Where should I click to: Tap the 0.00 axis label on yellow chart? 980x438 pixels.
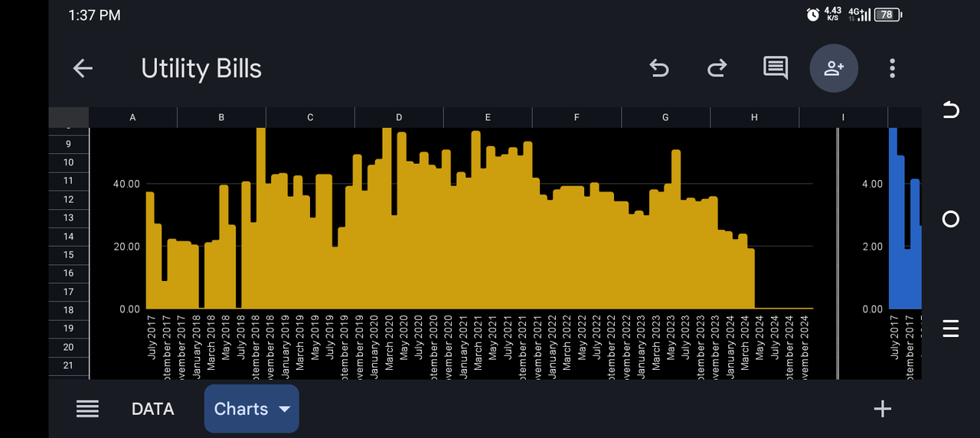pos(129,309)
